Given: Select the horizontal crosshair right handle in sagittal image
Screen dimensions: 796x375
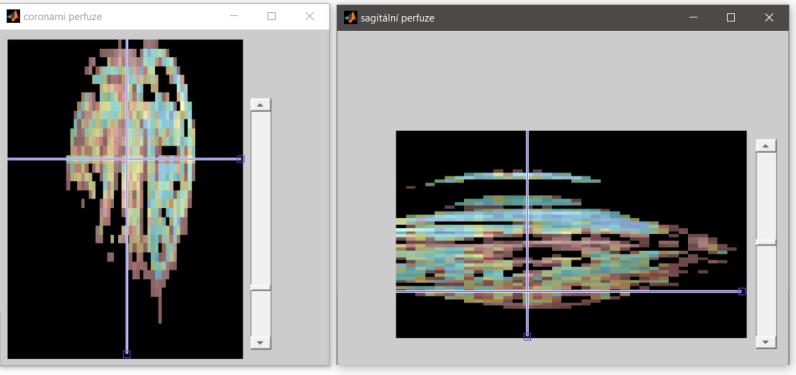Looking at the screenshot, I should [742, 291].
